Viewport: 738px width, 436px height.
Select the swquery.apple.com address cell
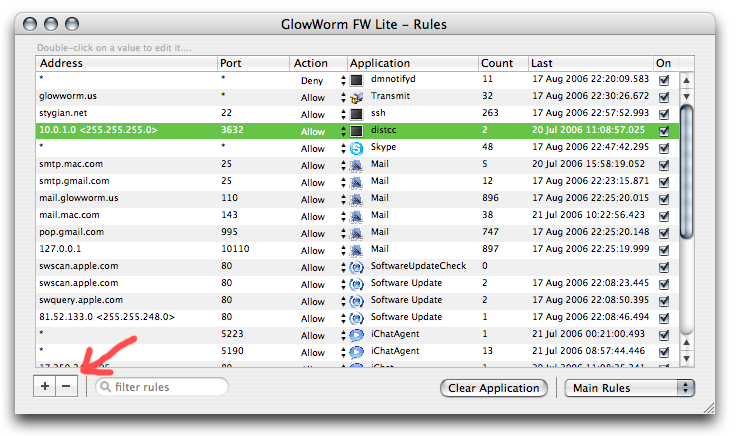click(x=81, y=300)
